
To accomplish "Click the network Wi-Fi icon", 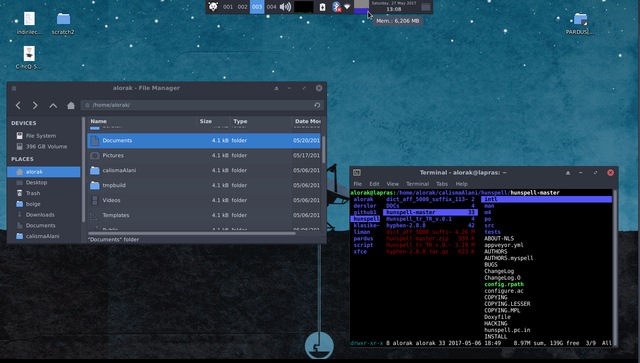I will [x=347, y=7].
